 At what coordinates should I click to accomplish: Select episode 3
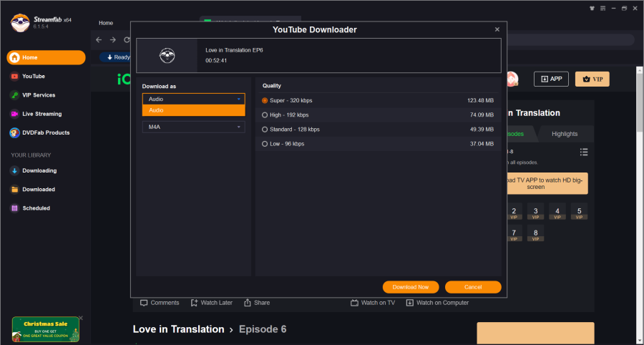pyautogui.click(x=535, y=211)
